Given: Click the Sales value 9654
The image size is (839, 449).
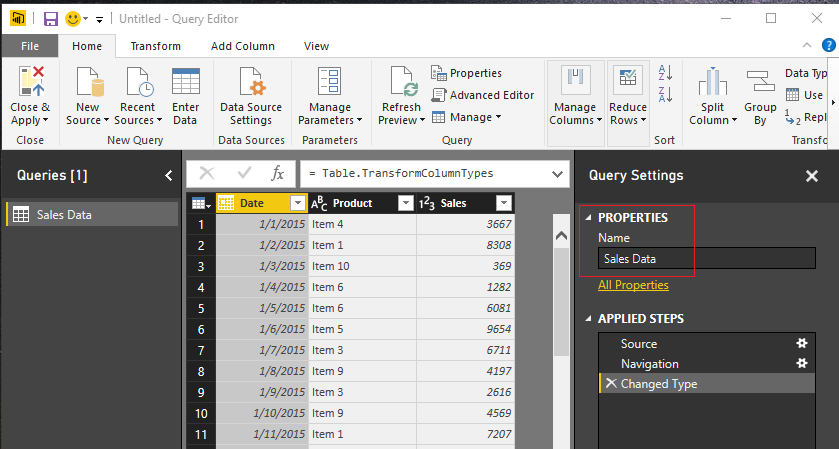Looking at the screenshot, I should pyautogui.click(x=466, y=329).
